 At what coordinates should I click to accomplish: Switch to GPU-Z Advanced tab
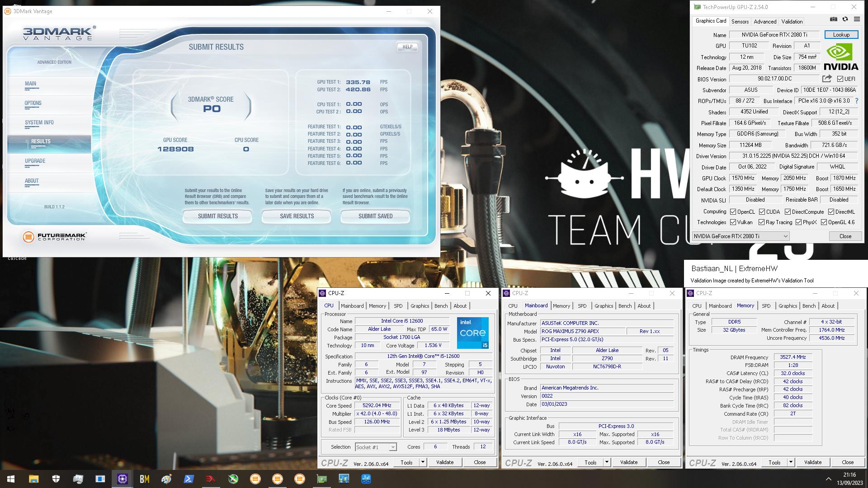click(x=765, y=21)
